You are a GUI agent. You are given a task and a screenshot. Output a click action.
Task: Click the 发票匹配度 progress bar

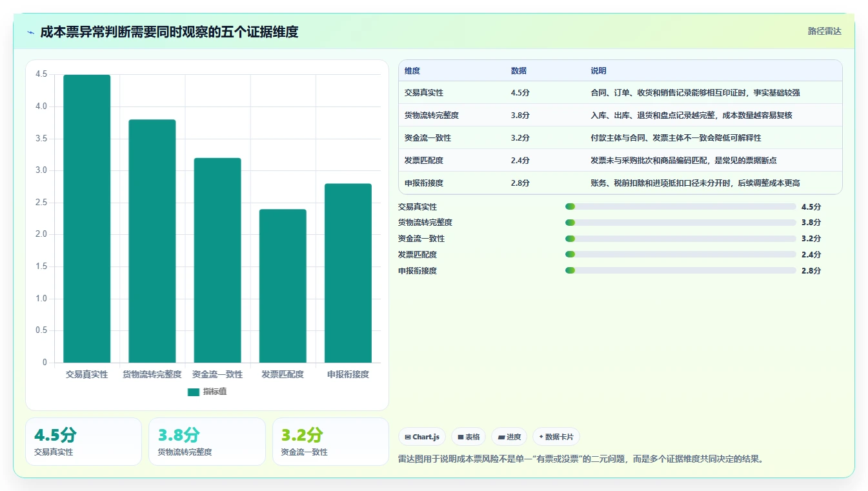(x=680, y=254)
